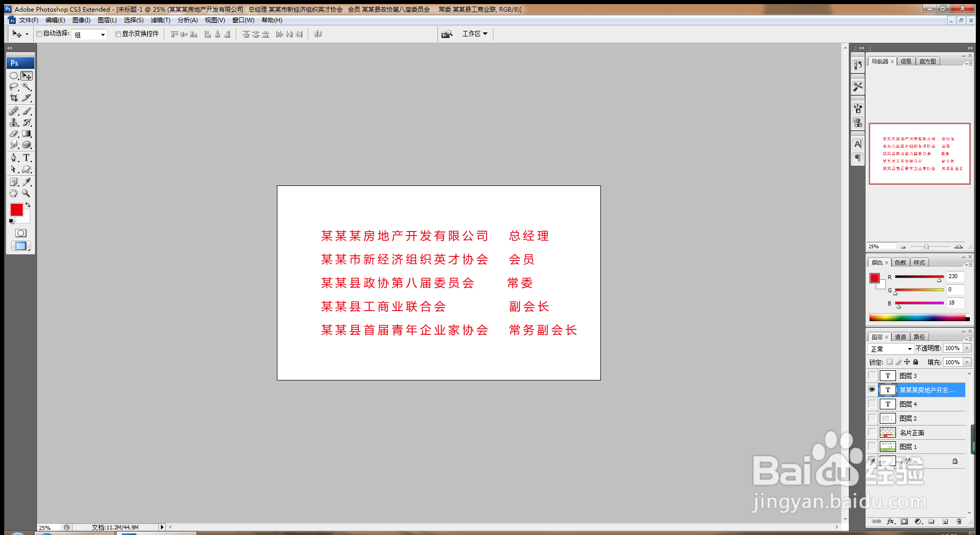980x535 pixels.
Task: Enable Show Transform Controls checkbox
Action: [118, 34]
